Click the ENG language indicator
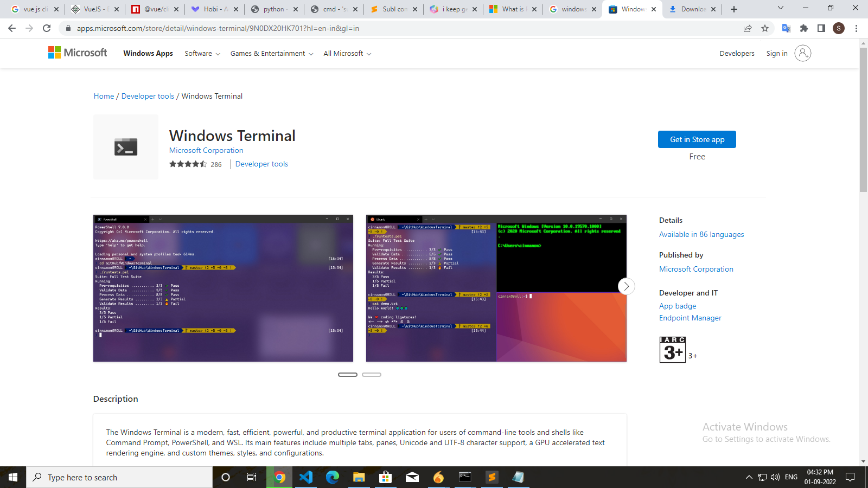Screen dimensions: 868x488 coord(791,477)
